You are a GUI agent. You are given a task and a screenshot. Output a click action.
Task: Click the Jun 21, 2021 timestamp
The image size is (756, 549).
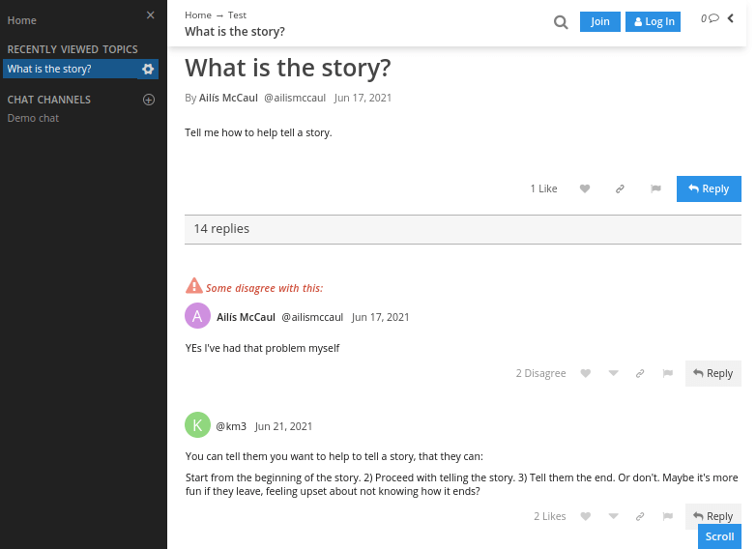click(x=283, y=426)
